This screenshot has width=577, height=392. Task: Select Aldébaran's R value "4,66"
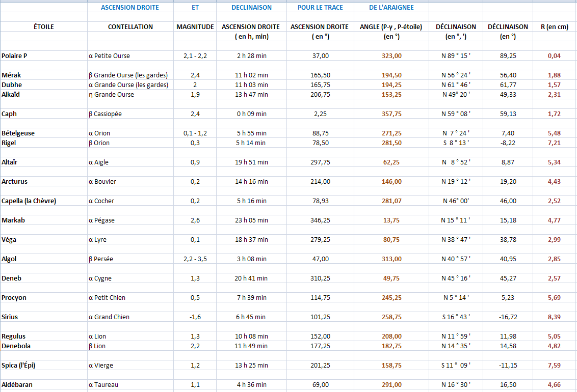[x=554, y=385]
